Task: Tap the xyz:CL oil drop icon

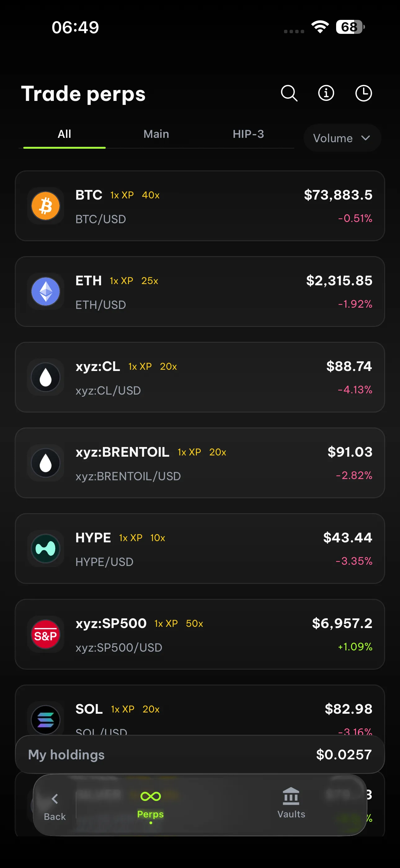Action: click(46, 377)
